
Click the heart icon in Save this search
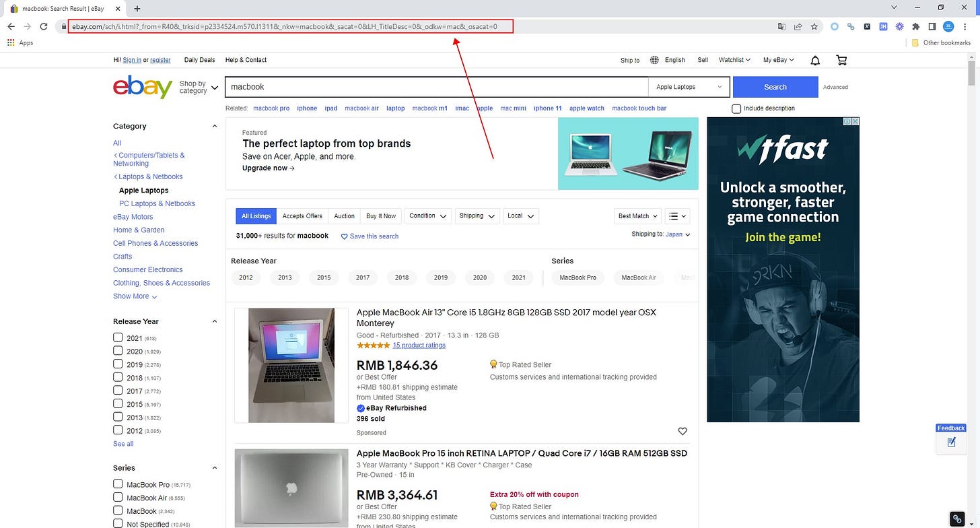[x=344, y=236]
